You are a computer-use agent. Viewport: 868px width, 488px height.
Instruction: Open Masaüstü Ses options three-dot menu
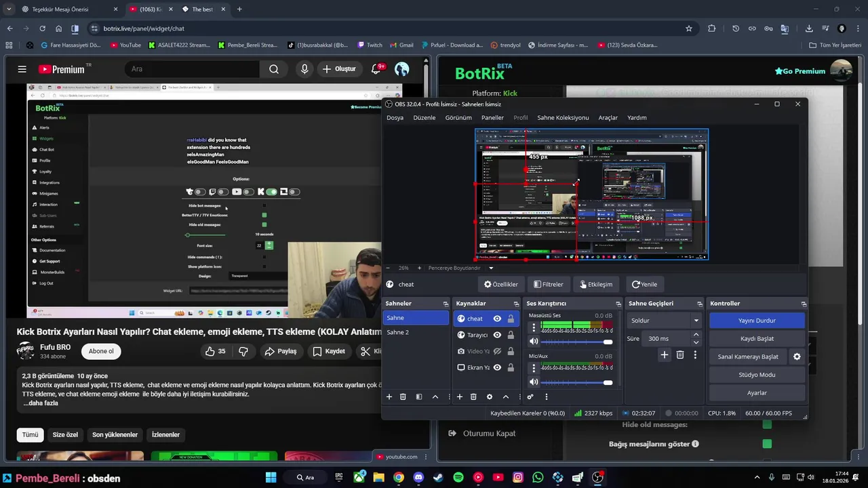coord(534,328)
